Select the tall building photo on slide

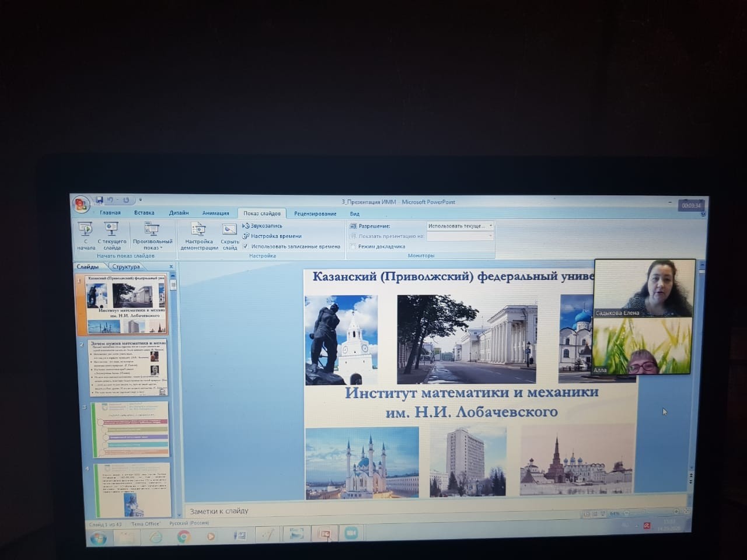coord(468,461)
